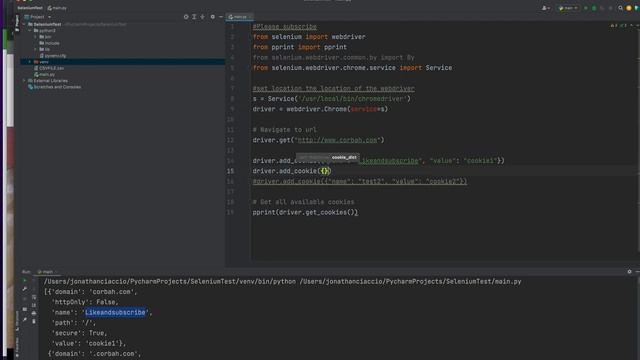Viewport: 640px width, 360px height.
Task: Click the main.py path link in console
Action: pyautogui.click(x=410, y=282)
